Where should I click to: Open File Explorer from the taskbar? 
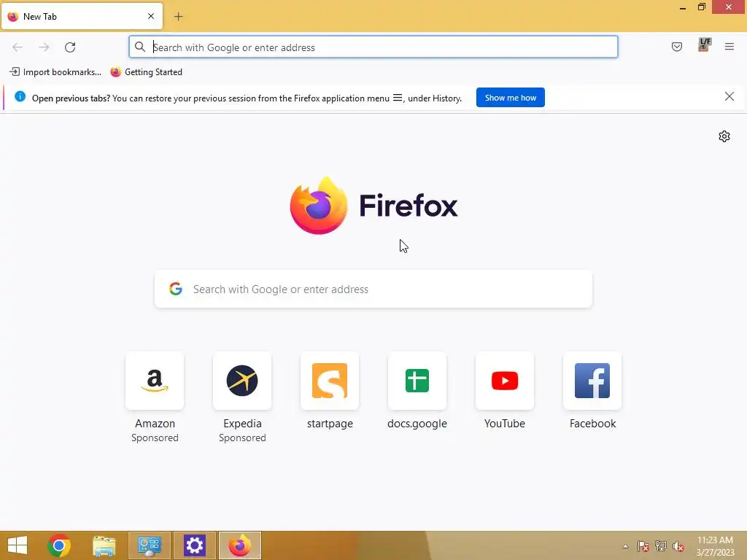pyautogui.click(x=104, y=545)
